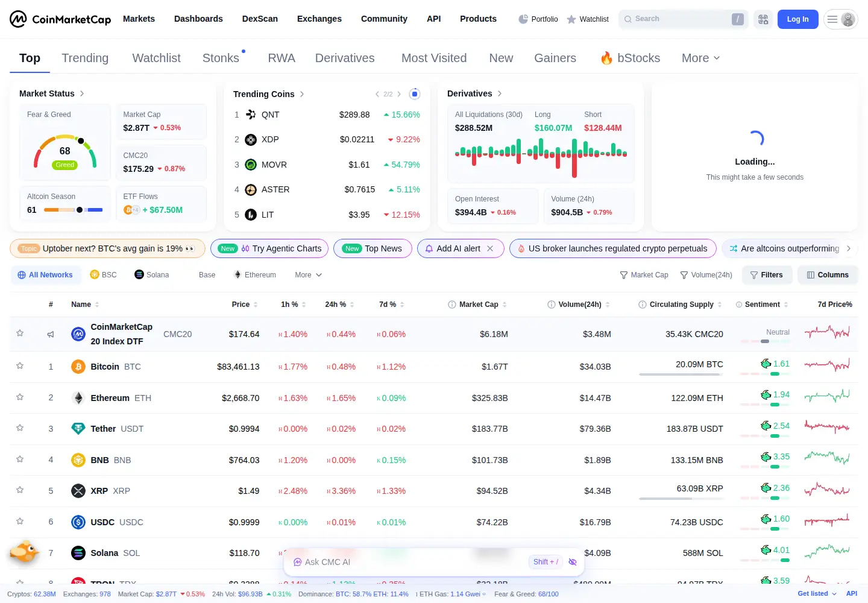Star the CMC20 Index DTF row
Image resolution: width=868 pixels, height=603 pixels.
click(20, 333)
